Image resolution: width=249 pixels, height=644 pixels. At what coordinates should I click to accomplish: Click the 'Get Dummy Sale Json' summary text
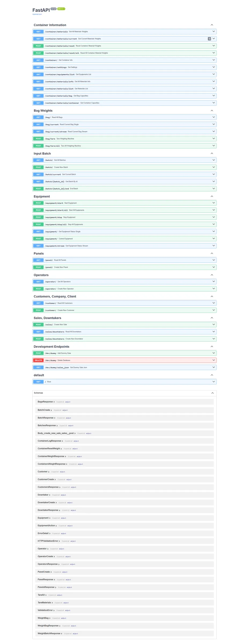coord(79,368)
